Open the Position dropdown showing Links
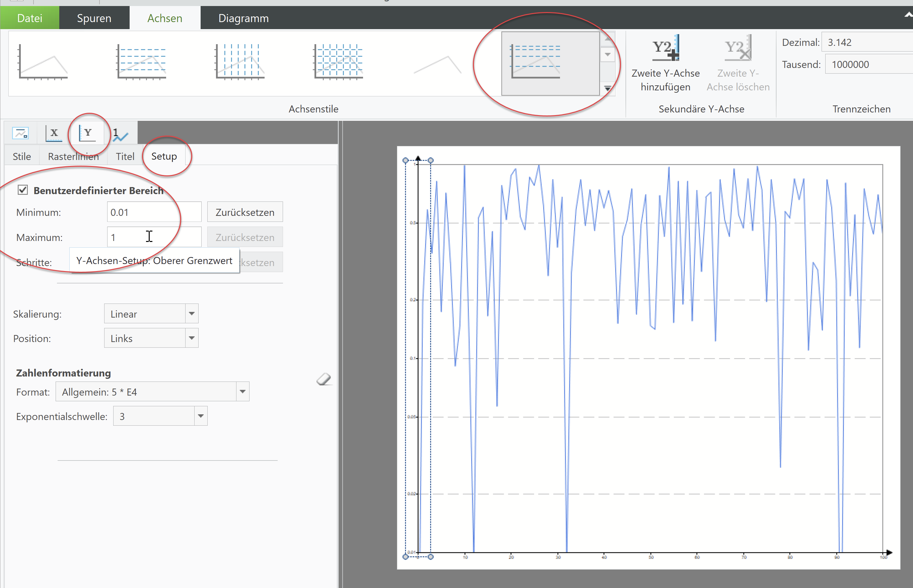 pos(192,338)
